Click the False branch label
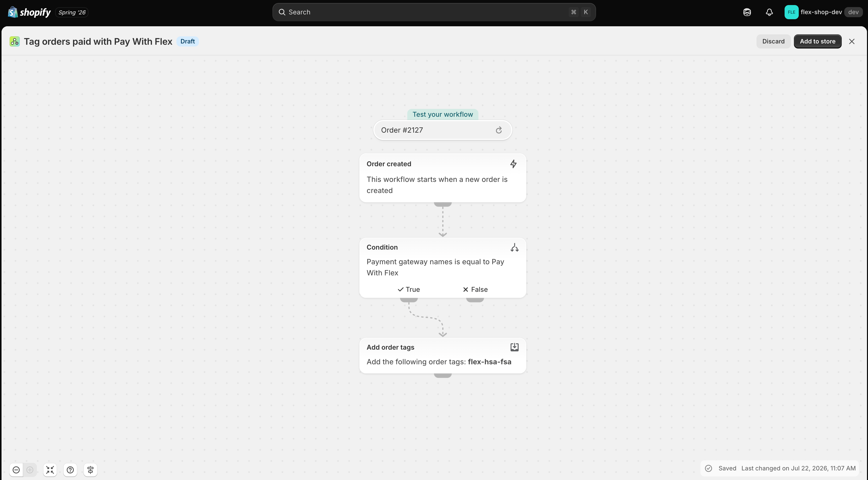Screen dimensions: 868x480 tap(475, 289)
